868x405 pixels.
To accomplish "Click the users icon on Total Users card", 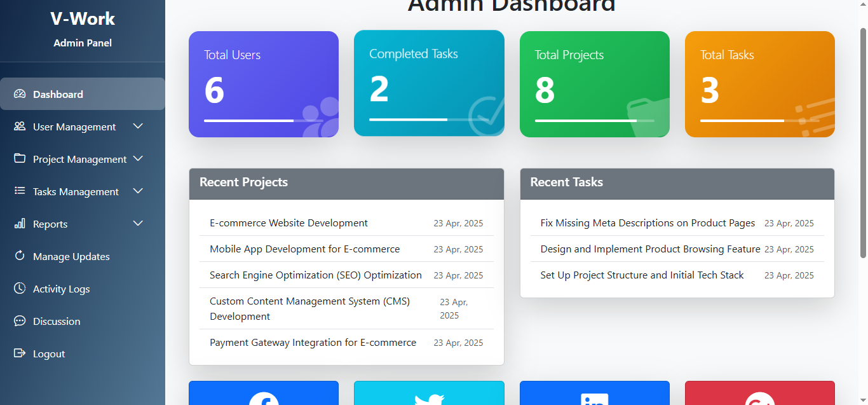I will coord(320,117).
